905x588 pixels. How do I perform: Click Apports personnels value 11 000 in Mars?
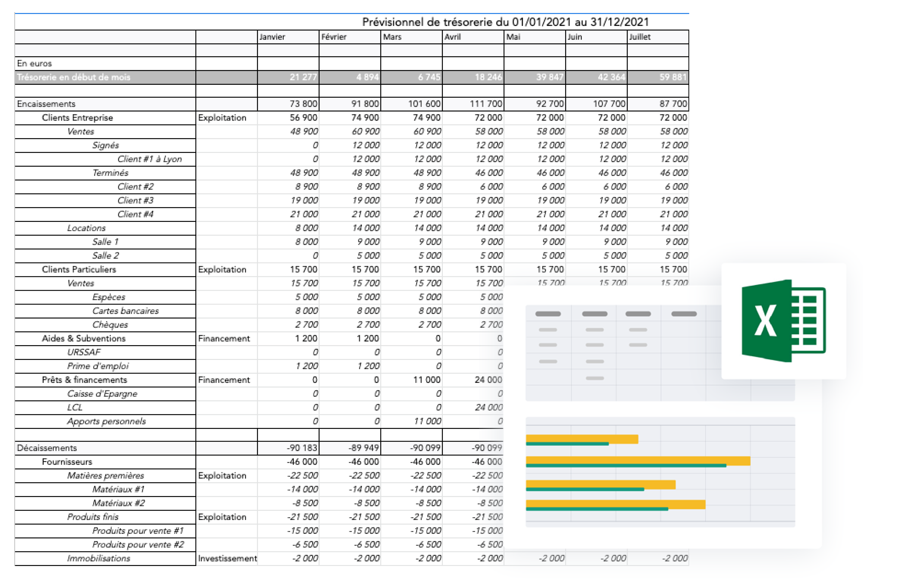[411, 421]
